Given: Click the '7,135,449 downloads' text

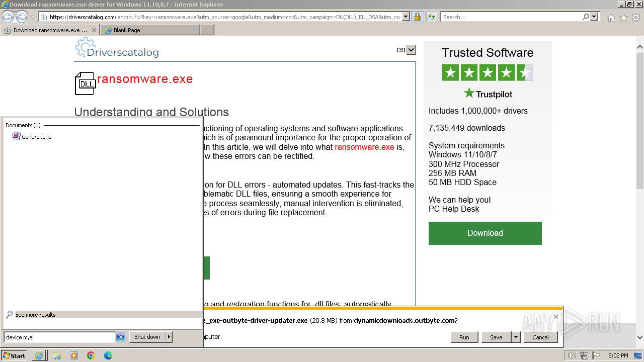Looking at the screenshot, I should pyautogui.click(x=467, y=128).
